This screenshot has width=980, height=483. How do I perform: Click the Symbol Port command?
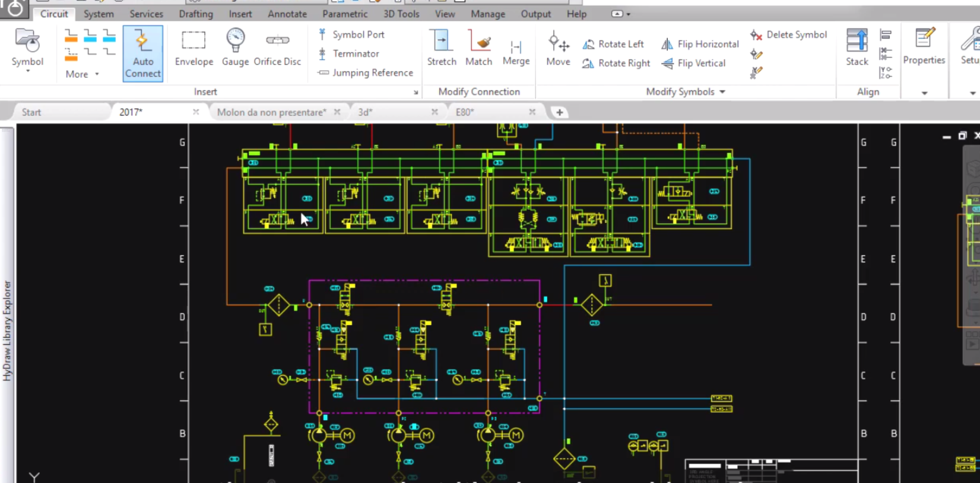pos(352,35)
